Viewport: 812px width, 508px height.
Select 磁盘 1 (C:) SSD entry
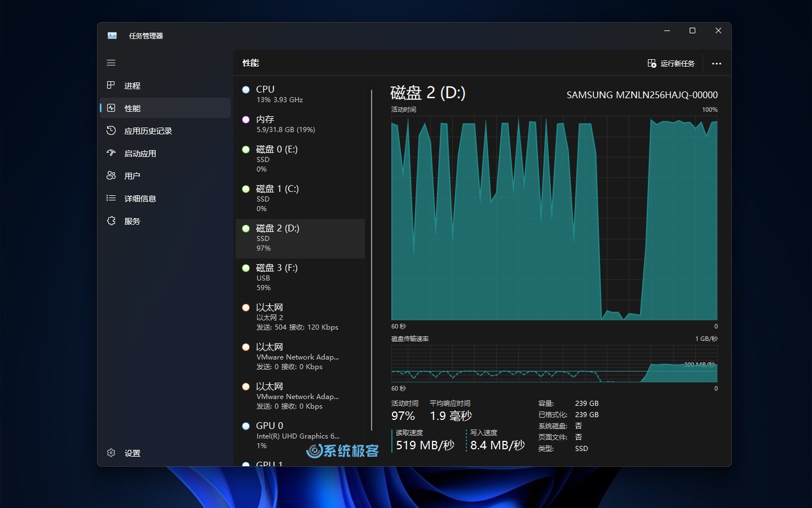pyautogui.click(x=300, y=199)
